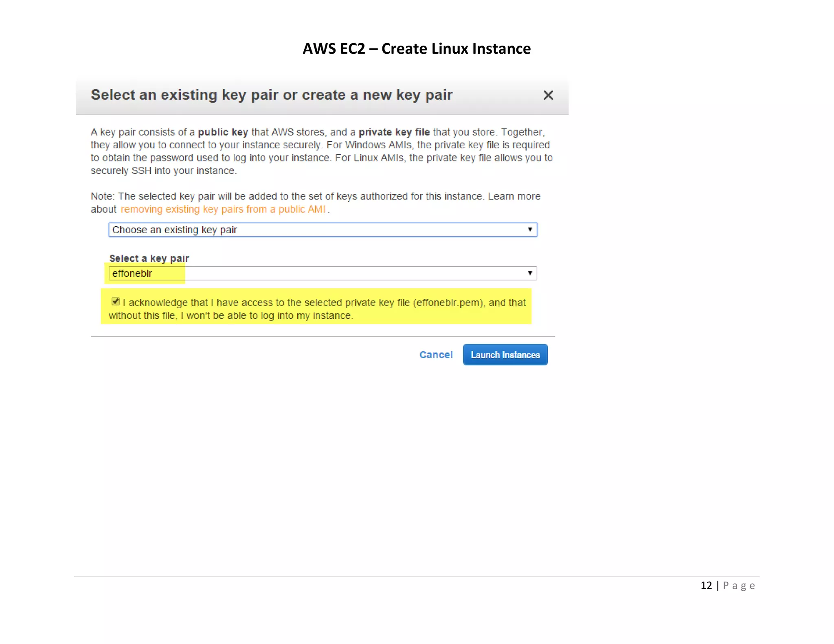Toggle the private key acknowledgement checkbox
Screen dimensions: 834x644
coord(116,302)
